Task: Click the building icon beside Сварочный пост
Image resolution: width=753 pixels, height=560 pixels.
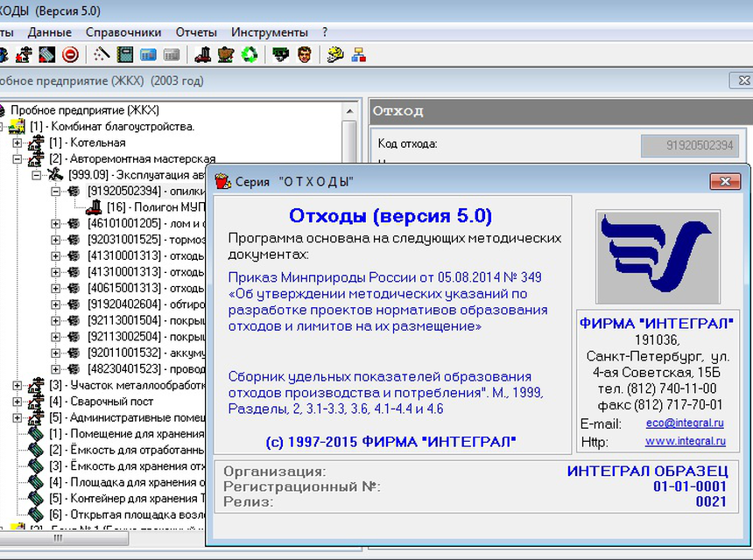Action: tap(37, 402)
